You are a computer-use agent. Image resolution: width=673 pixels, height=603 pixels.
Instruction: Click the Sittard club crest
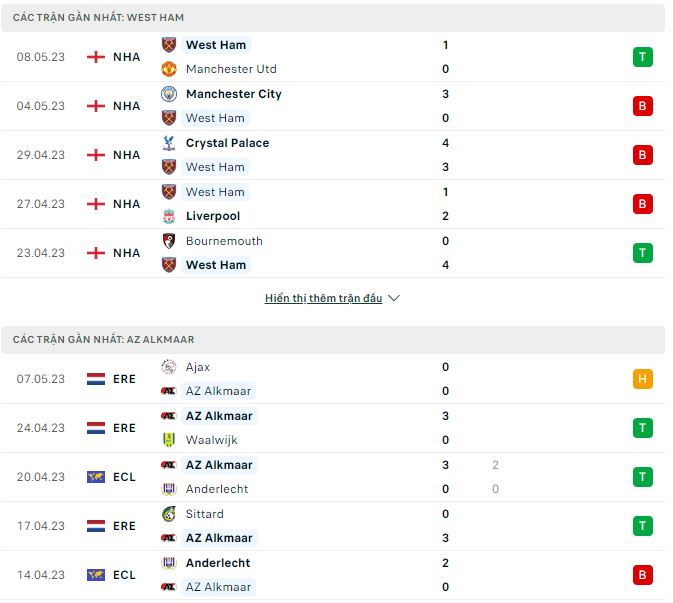(x=169, y=514)
